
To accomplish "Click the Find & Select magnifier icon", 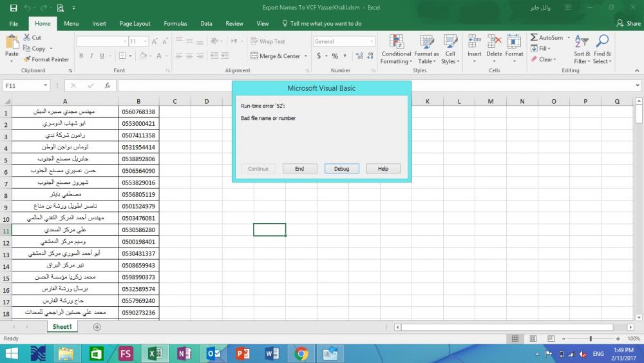I will [602, 49].
